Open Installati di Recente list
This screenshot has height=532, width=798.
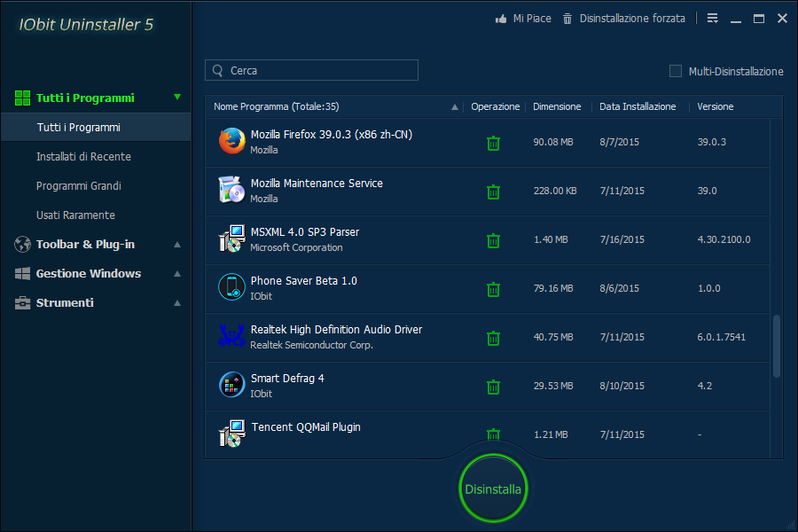point(83,157)
